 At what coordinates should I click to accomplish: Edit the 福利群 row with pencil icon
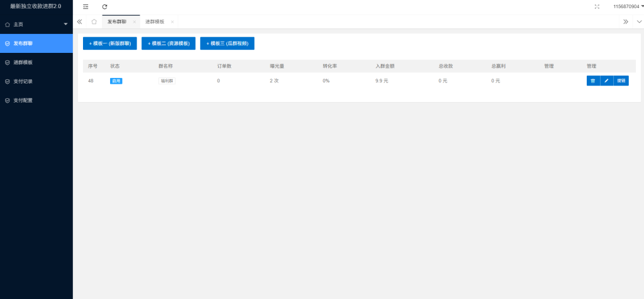606,81
